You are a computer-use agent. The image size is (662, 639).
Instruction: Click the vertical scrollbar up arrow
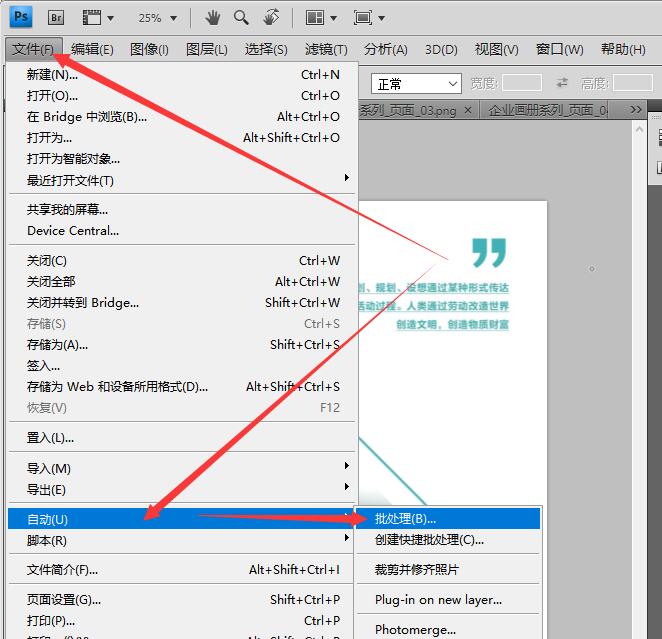(640, 130)
